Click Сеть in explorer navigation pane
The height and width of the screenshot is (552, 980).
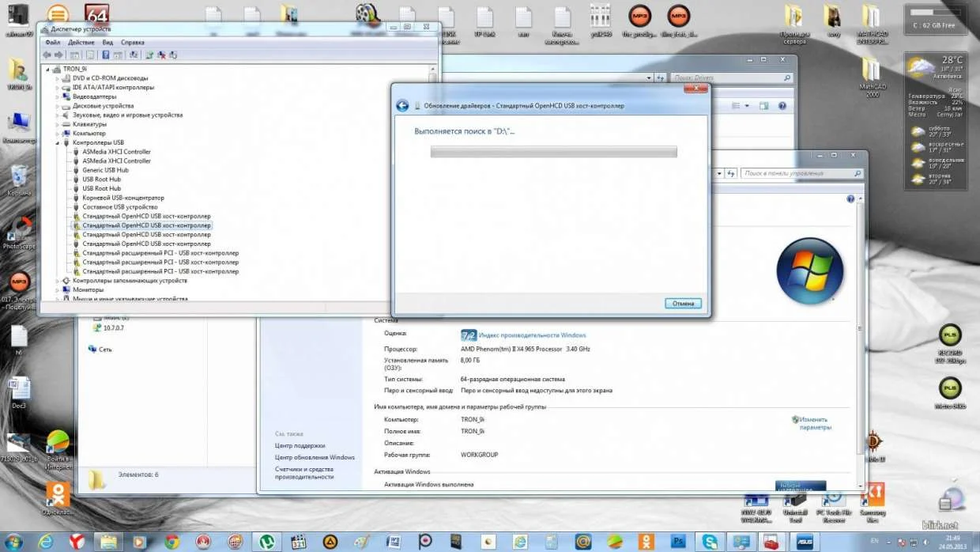(x=105, y=349)
